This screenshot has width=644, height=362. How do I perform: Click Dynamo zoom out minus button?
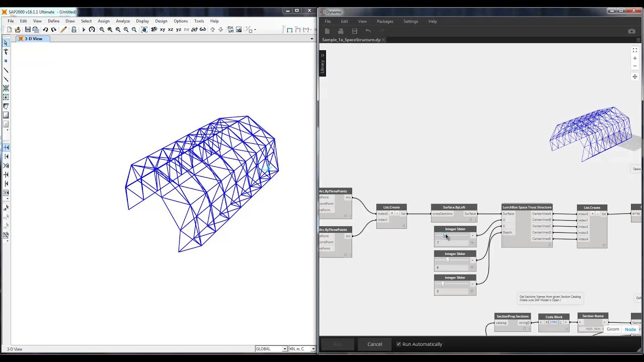click(635, 66)
